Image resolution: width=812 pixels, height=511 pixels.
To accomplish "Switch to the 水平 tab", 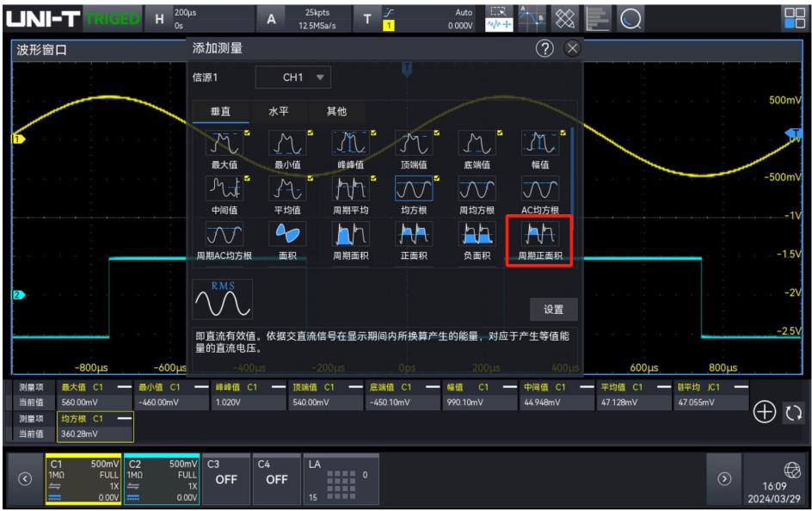I will click(279, 111).
